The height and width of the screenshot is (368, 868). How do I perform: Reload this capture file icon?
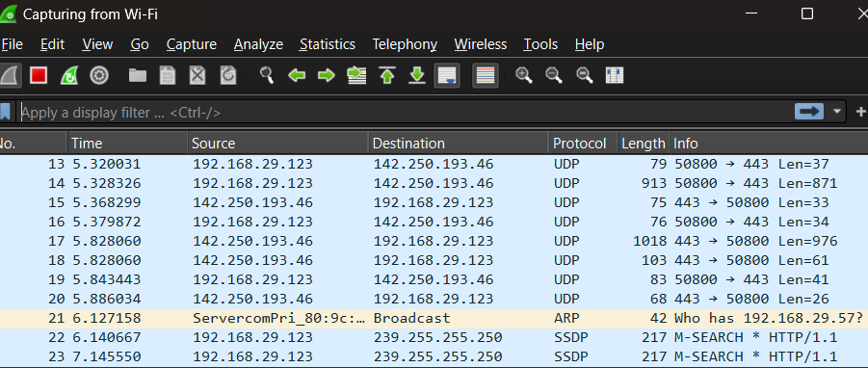(228, 75)
